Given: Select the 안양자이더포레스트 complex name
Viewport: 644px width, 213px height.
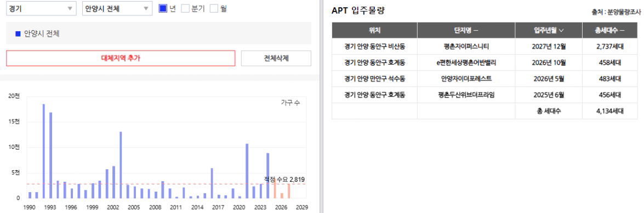Looking at the screenshot, I should pos(466,78).
